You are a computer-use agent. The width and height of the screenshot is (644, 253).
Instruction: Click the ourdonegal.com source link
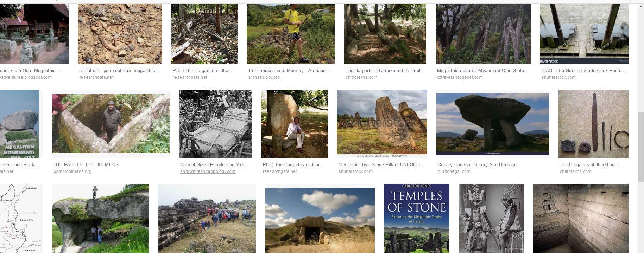[x=454, y=171]
